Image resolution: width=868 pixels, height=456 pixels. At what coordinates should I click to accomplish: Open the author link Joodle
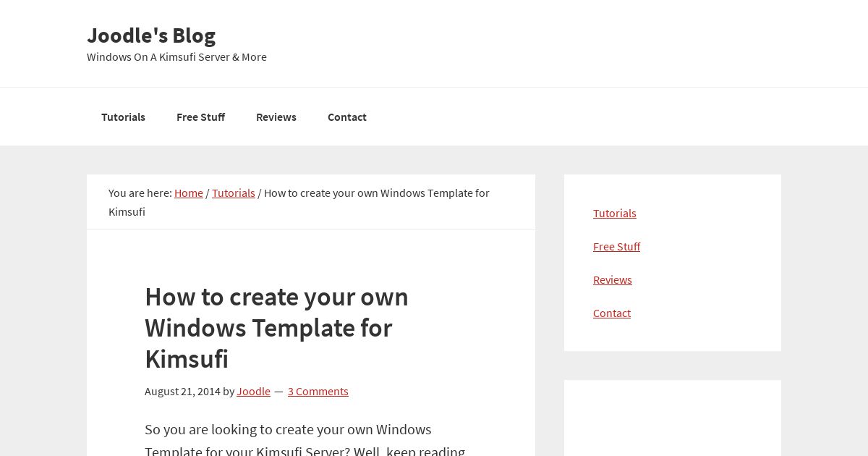click(x=253, y=391)
